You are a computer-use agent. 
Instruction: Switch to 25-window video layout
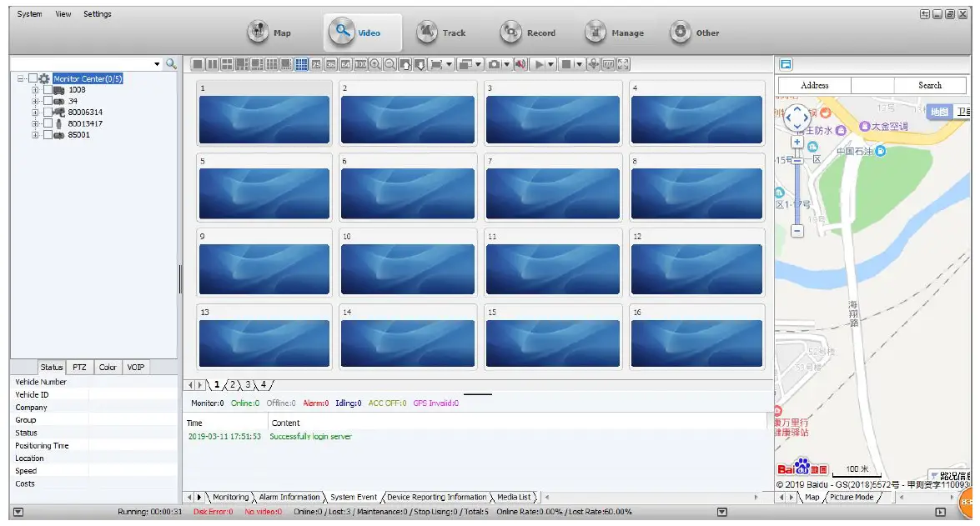coord(316,64)
